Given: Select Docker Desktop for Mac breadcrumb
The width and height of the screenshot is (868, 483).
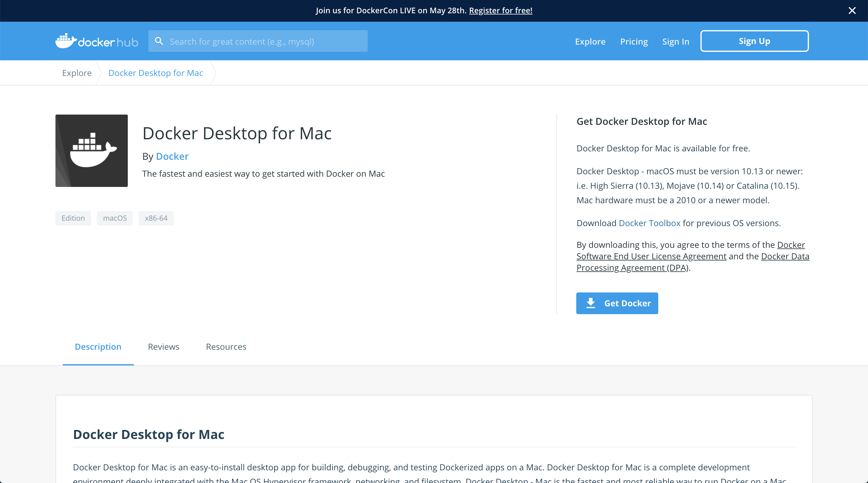Looking at the screenshot, I should (156, 73).
